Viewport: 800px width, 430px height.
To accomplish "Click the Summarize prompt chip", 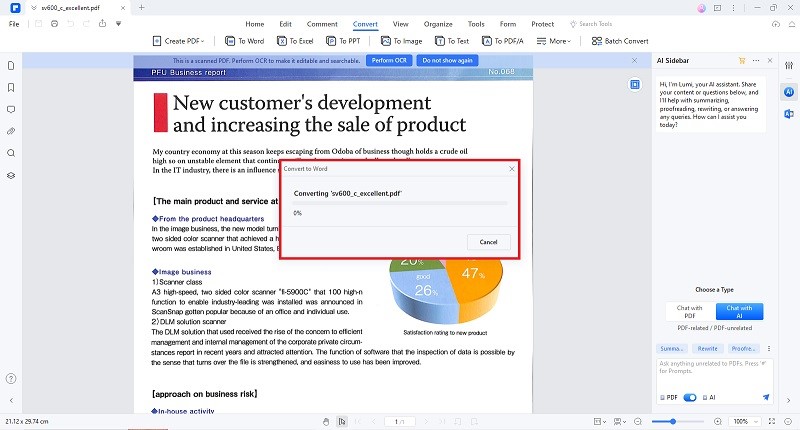I will (x=671, y=348).
